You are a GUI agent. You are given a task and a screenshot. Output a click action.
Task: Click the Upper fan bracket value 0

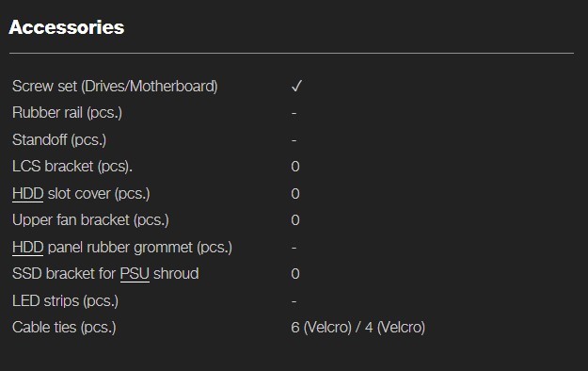pos(295,220)
